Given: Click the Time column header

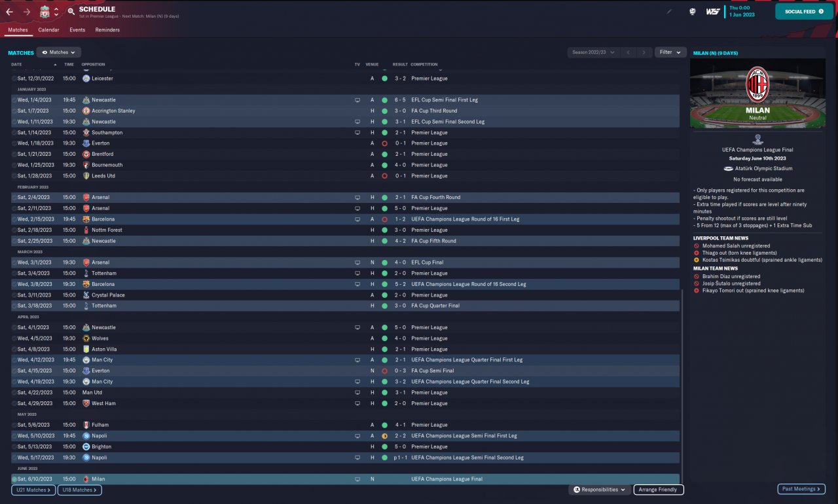Looking at the screenshot, I should (x=69, y=65).
